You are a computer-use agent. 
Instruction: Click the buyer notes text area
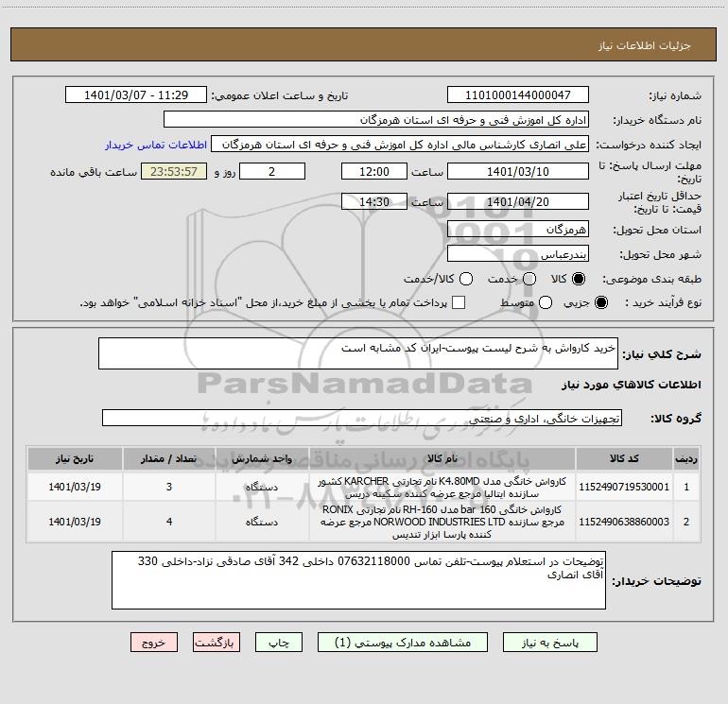pyautogui.click(x=358, y=580)
